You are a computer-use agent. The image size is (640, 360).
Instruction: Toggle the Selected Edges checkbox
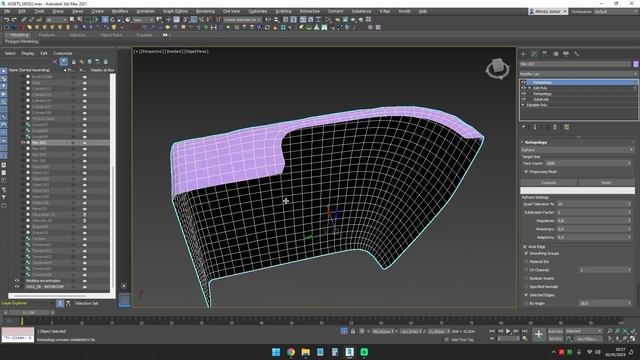[x=526, y=295]
